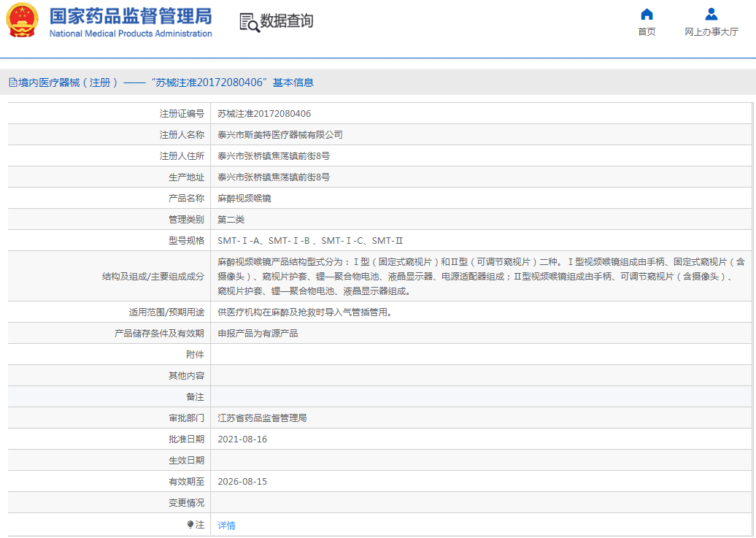756x538 pixels.
Task: Click the 附件 label
Action: (x=196, y=355)
